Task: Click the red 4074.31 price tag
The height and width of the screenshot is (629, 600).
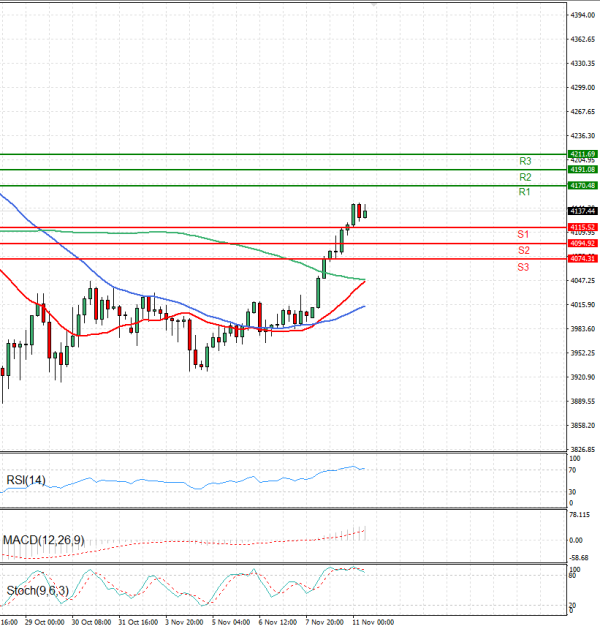Action: coord(582,259)
